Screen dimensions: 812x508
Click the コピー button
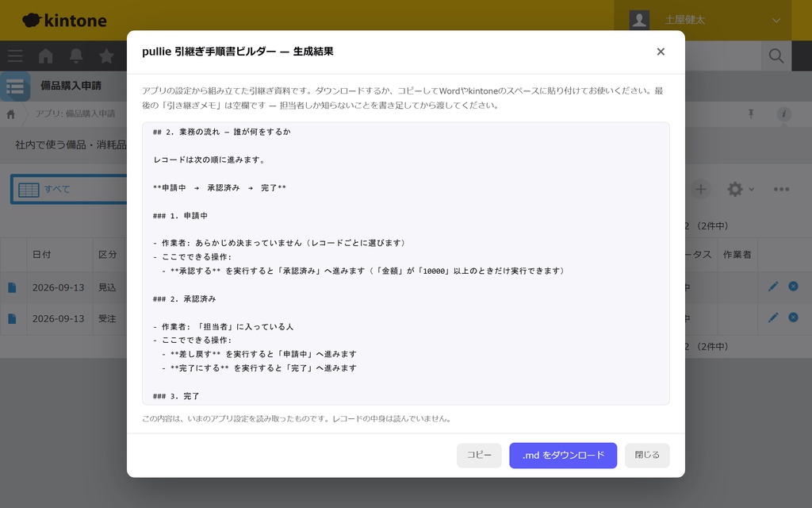coord(479,455)
